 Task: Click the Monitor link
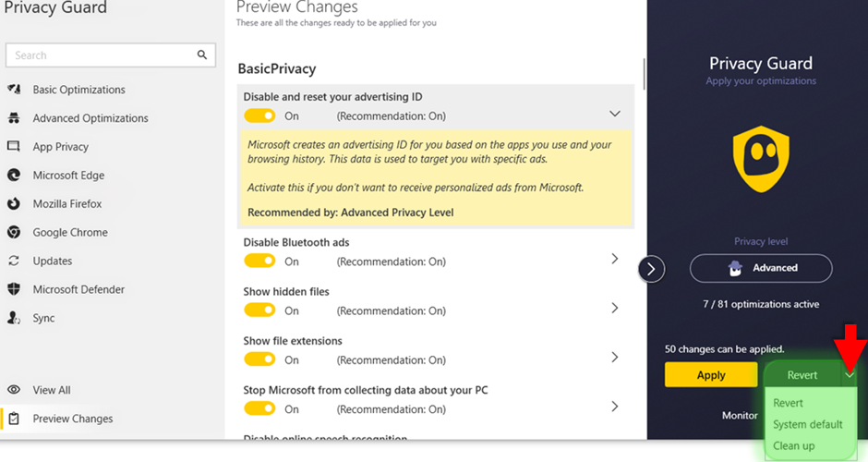coord(740,415)
